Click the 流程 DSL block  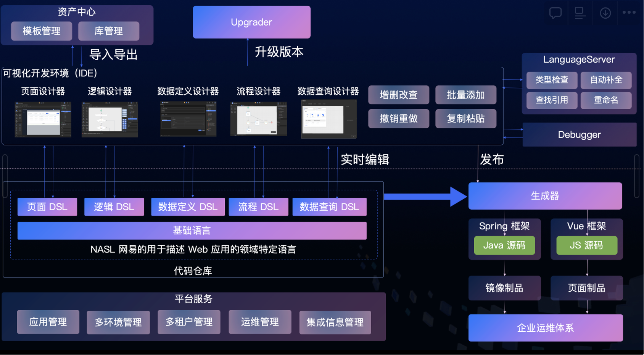click(258, 207)
